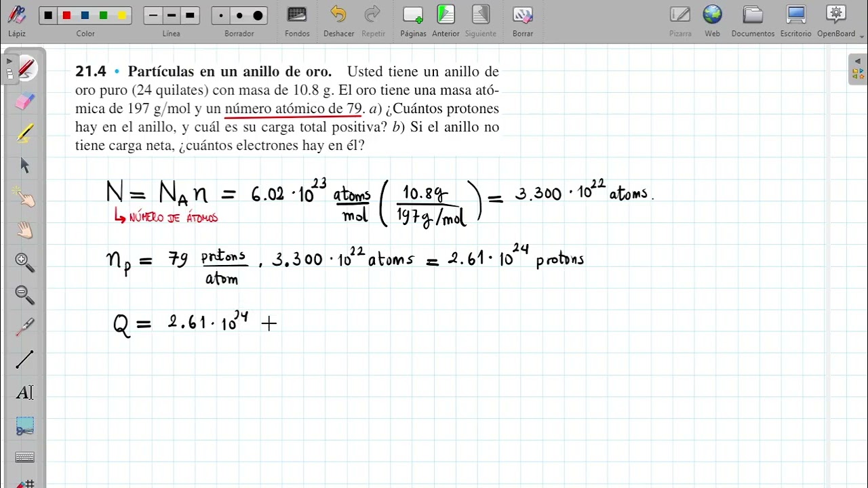868x488 pixels.
Task: Select the Lápiz stylus tool in top toolbar
Action: (x=17, y=19)
